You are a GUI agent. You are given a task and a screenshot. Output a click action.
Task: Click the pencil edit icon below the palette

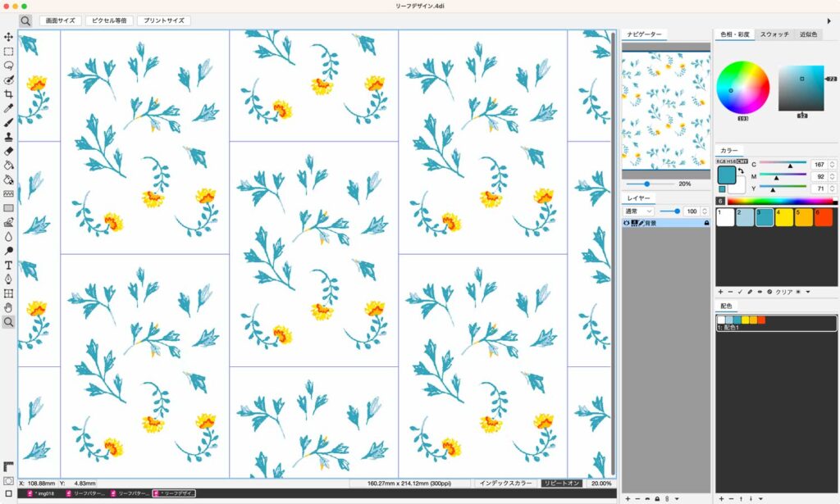click(x=750, y=292)
